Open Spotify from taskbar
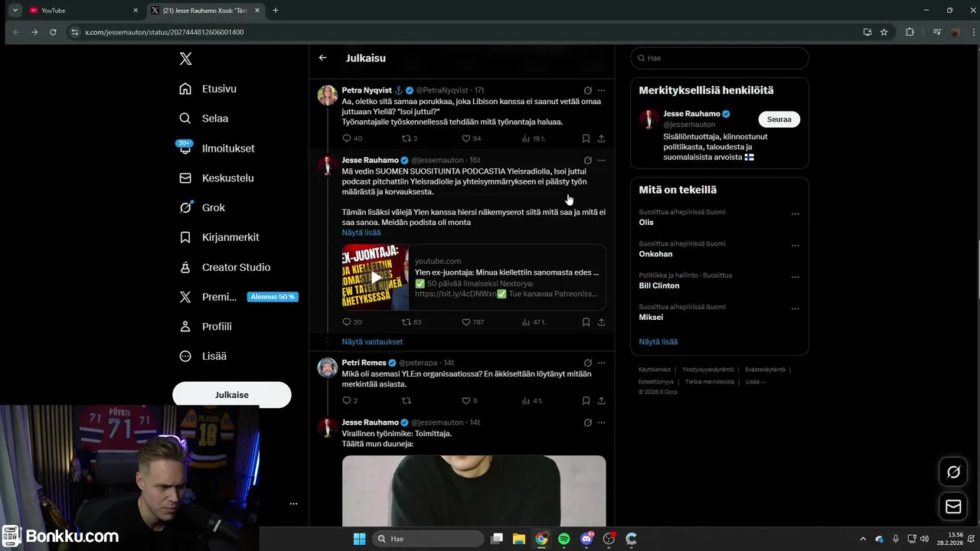The height and width of the screenshot is (551, 980). point(564,539)
